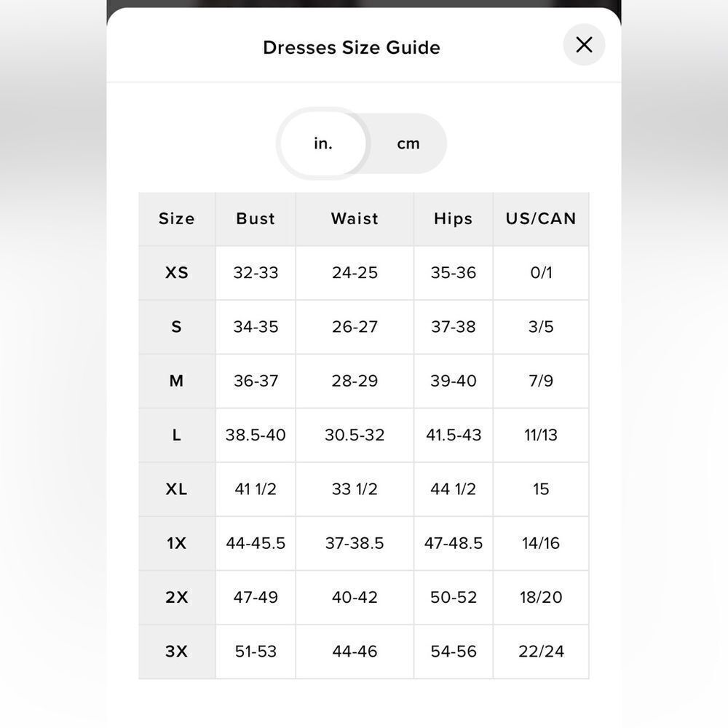
Task: Select the 3X size row label
Action: coord(177,652)
